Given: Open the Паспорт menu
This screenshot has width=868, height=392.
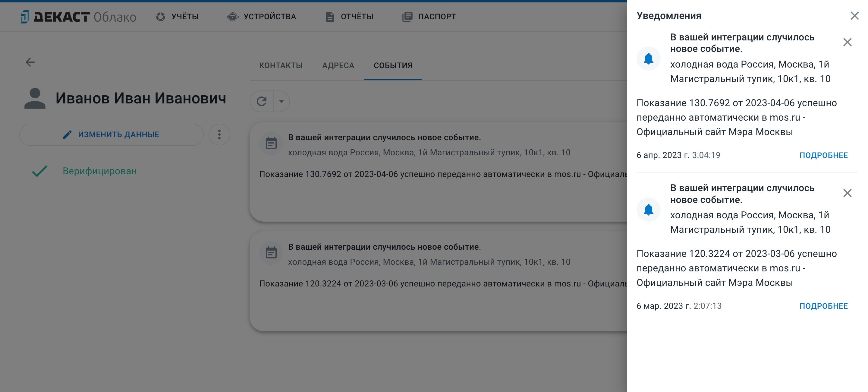Looking at the screenshot, I should pos(429,17).
